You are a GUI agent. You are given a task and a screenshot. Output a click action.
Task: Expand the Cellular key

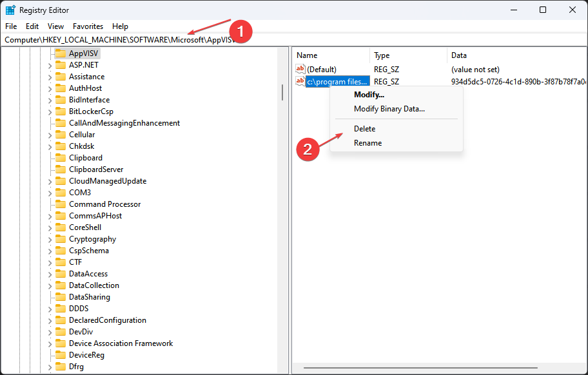click(x=50, y=135)
